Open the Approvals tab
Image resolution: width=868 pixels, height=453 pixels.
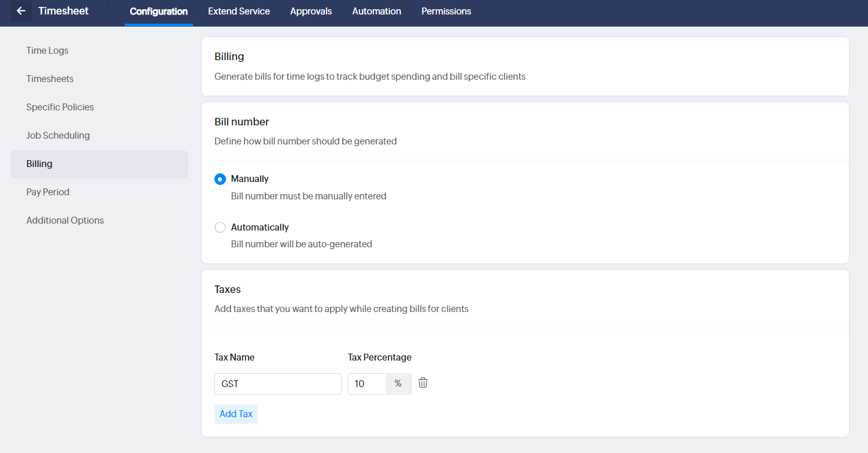pos(311,12)
